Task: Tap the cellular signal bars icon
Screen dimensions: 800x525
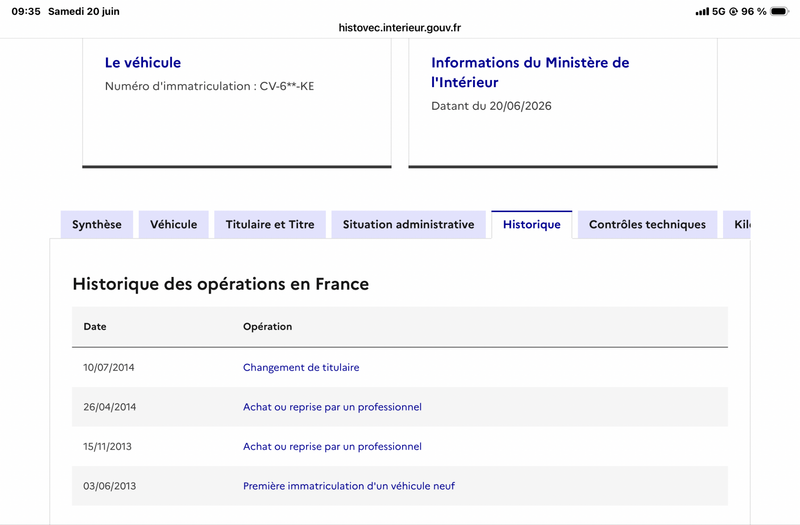Action: pyautogui.click(x=703, y=11)
